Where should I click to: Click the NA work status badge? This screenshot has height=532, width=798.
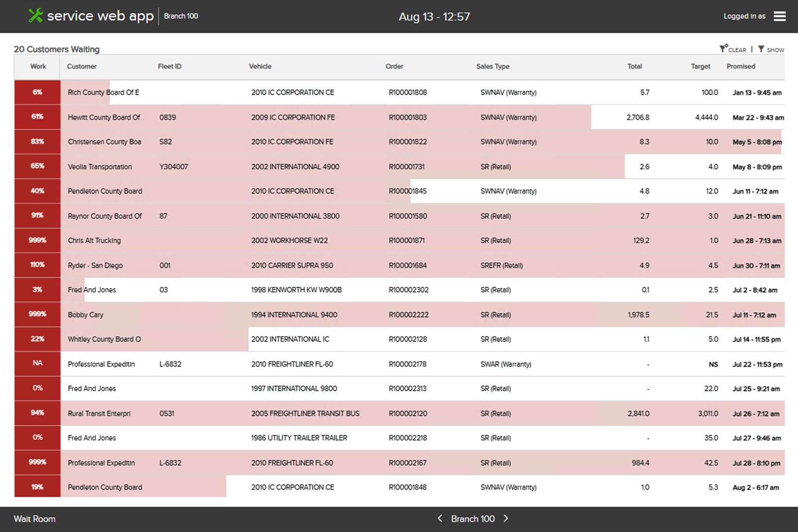pyautogui.click(x=37, y=363)
